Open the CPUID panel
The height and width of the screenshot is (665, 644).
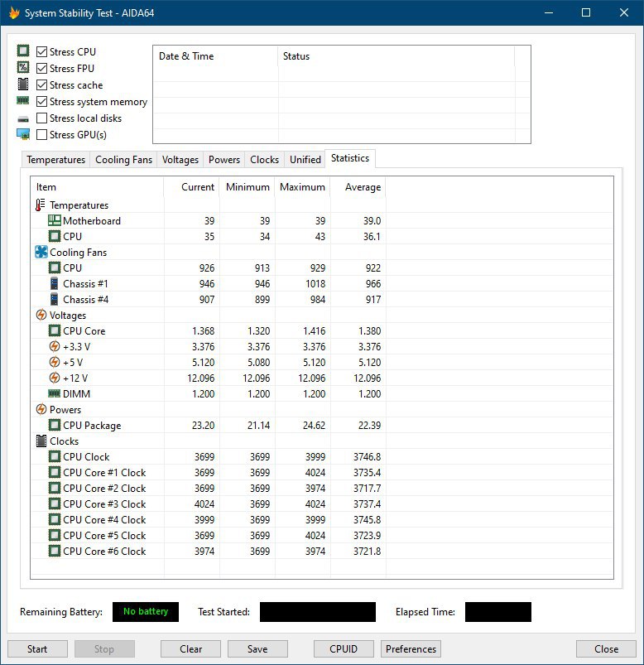pyautogui.click(x=344, y=649)
